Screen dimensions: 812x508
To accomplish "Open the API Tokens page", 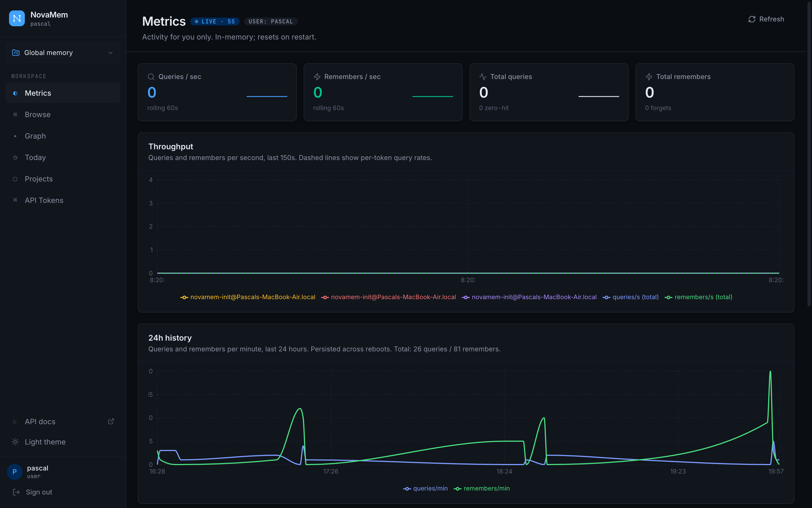I will tap(63, 200).
